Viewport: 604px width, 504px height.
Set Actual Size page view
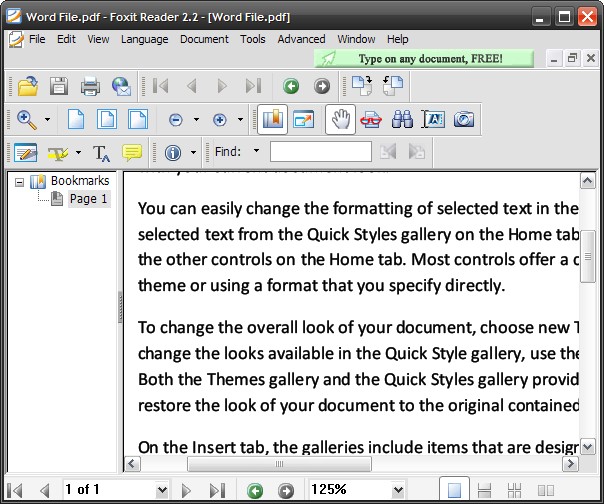[x=76, y=119]
